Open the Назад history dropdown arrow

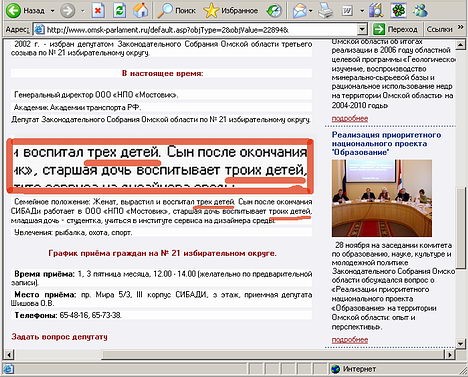52,11
